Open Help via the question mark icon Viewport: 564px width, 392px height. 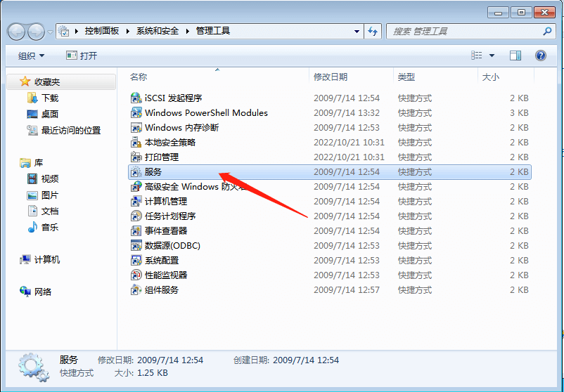[541, 55]
